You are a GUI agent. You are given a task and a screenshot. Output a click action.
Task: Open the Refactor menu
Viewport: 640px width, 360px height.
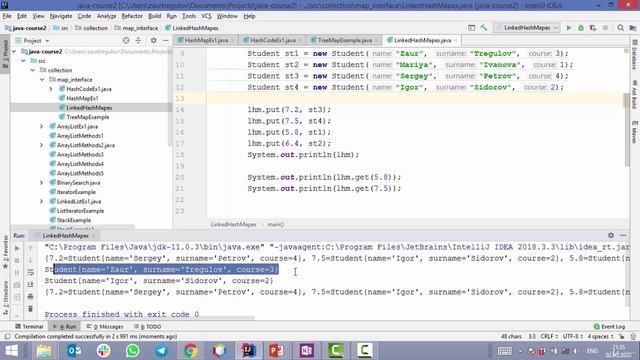[132, 16]
